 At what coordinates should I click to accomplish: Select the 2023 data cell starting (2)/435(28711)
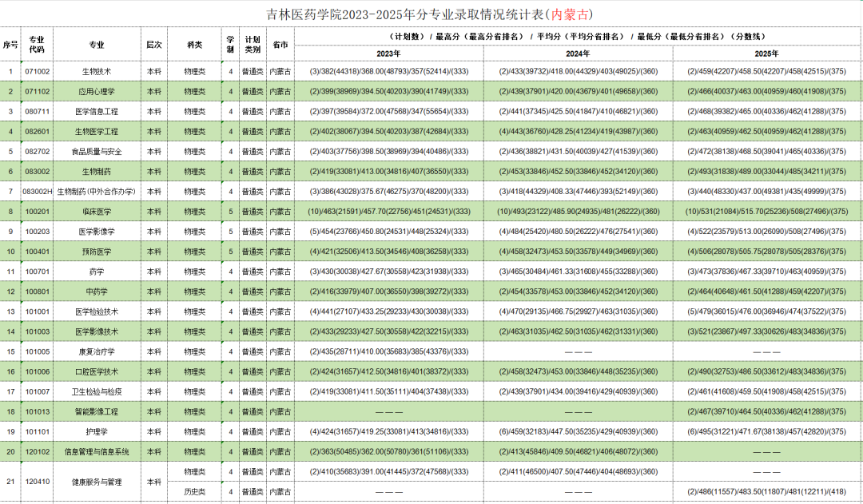click(389, 351)
